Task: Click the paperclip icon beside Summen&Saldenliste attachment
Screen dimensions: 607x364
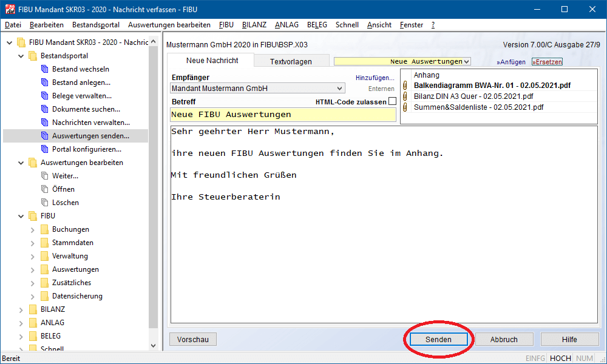Action: [x=405, y=107]
